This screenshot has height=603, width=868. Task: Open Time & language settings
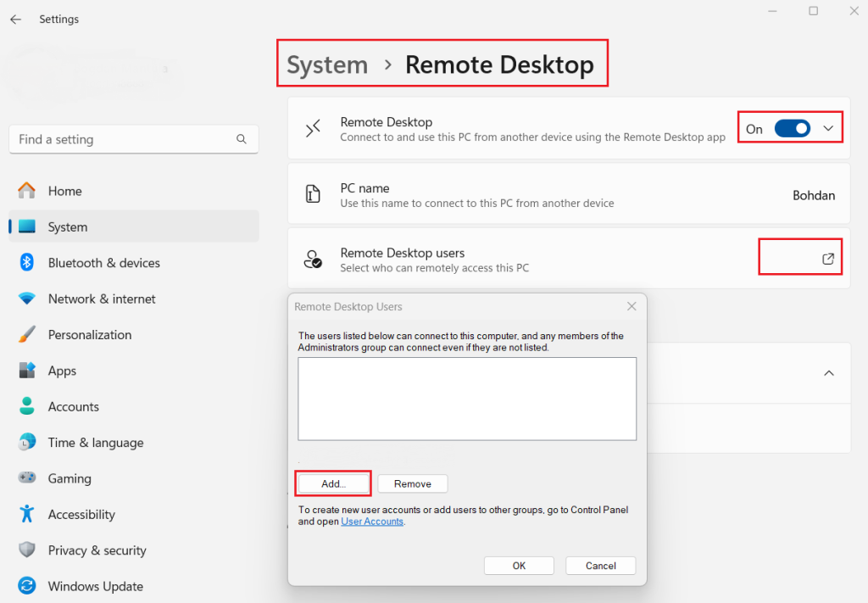pyautogui.click(x=94, y=442)
